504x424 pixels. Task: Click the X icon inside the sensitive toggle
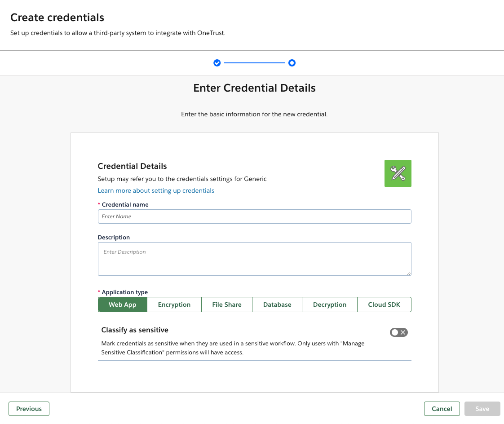[402, 332]
